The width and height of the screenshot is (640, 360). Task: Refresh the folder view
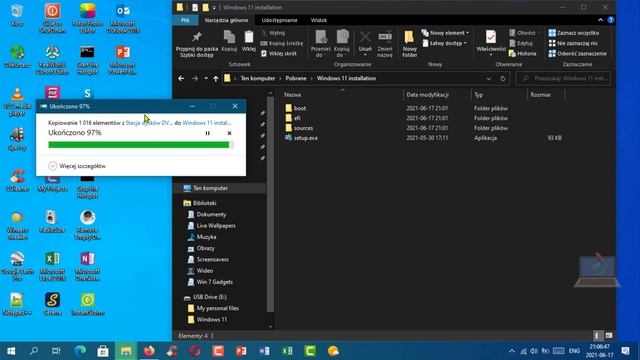click(503, 78)
